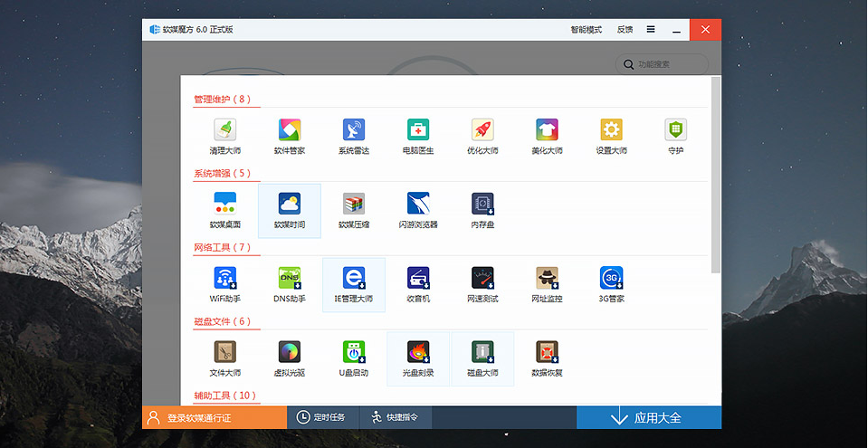Open WiFi助手 icon
This screenshot has height=448, width=868.
[225, 284]
